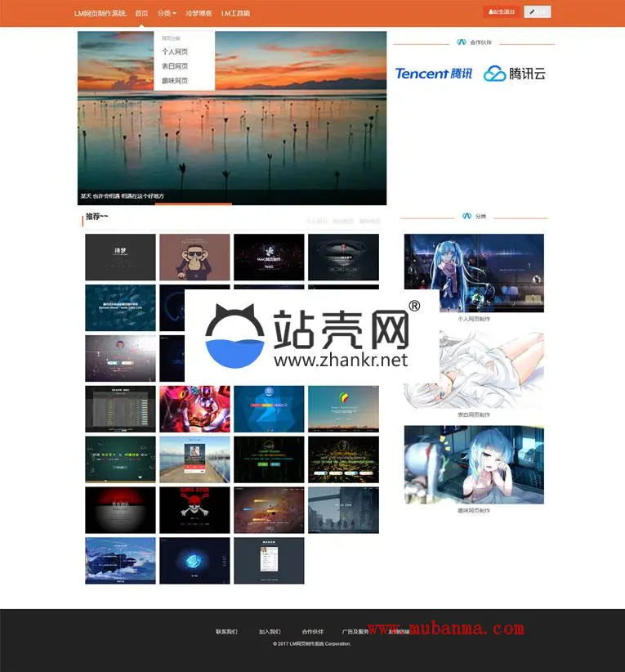The image size is (625, 672).
Task: Expand the 分类 dropdown in navbar
Action: coord(167,13)
